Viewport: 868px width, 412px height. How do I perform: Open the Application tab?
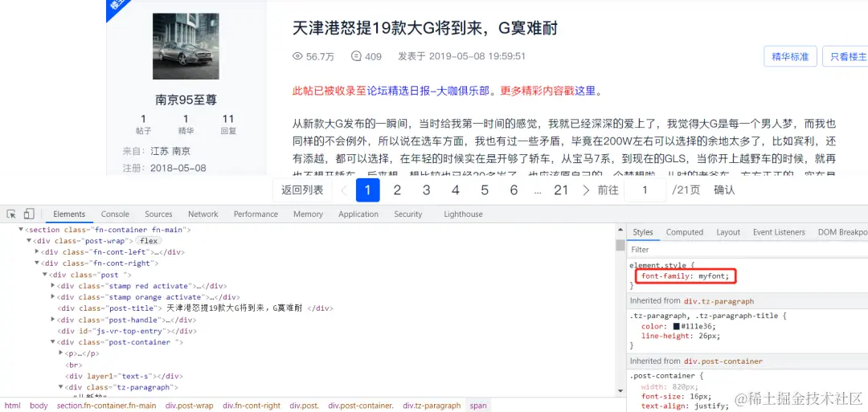[358, 214]
